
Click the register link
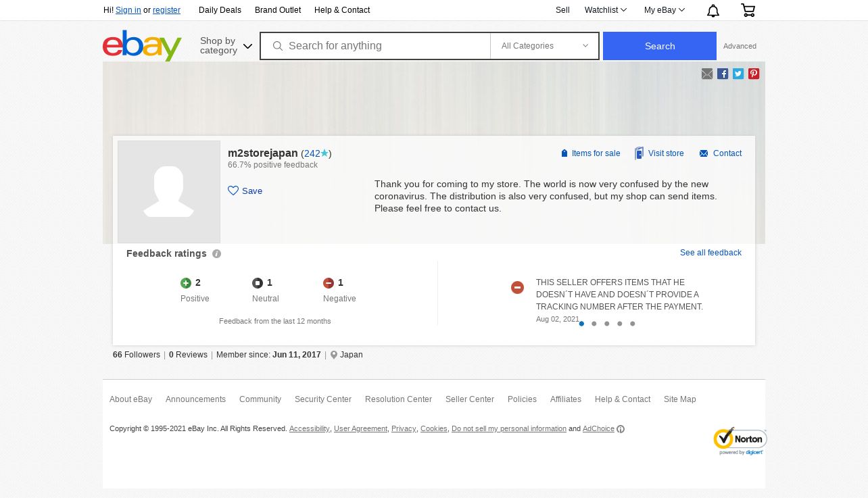coord(166,10)
